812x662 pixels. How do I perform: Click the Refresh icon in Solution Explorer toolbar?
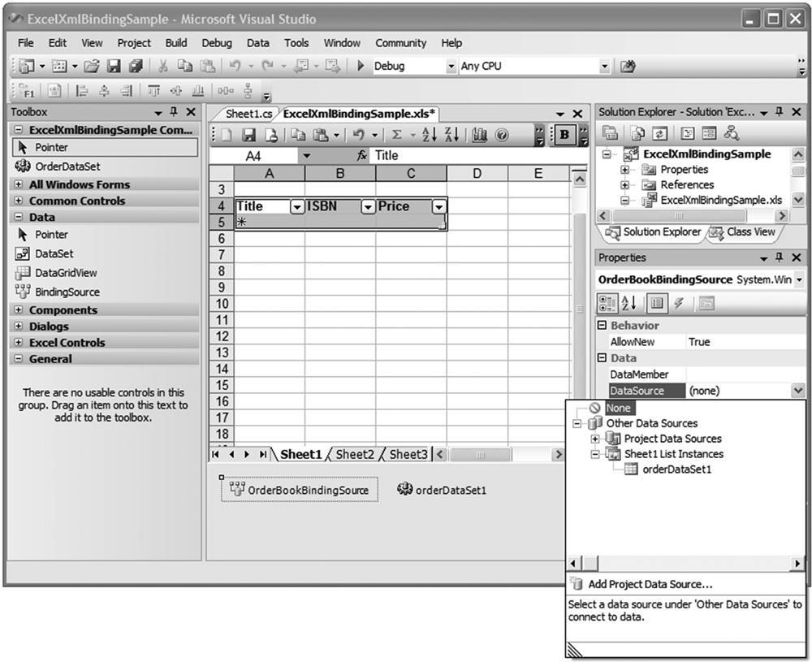tap(659, 134)
